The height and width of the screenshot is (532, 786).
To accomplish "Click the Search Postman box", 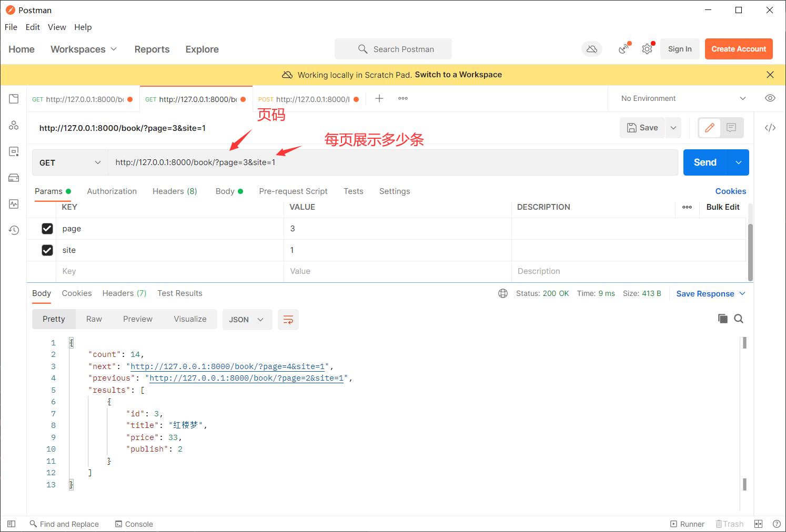I will point(393,49).
